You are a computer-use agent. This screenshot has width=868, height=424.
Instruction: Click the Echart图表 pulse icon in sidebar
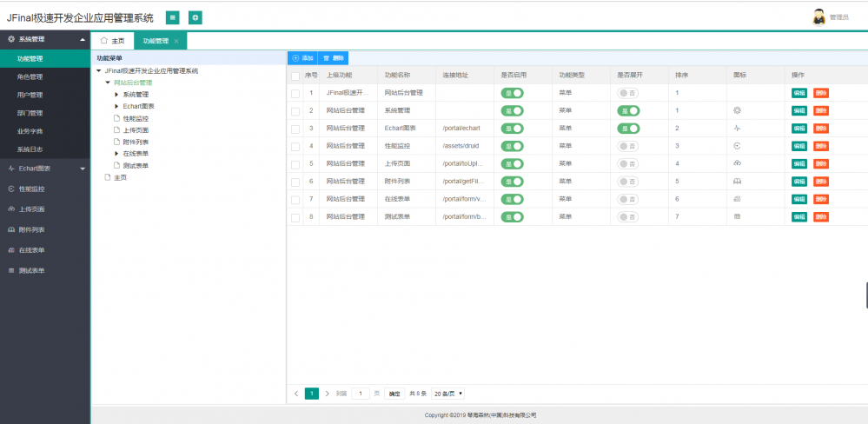pyautogui.click(x=11, y=169)
